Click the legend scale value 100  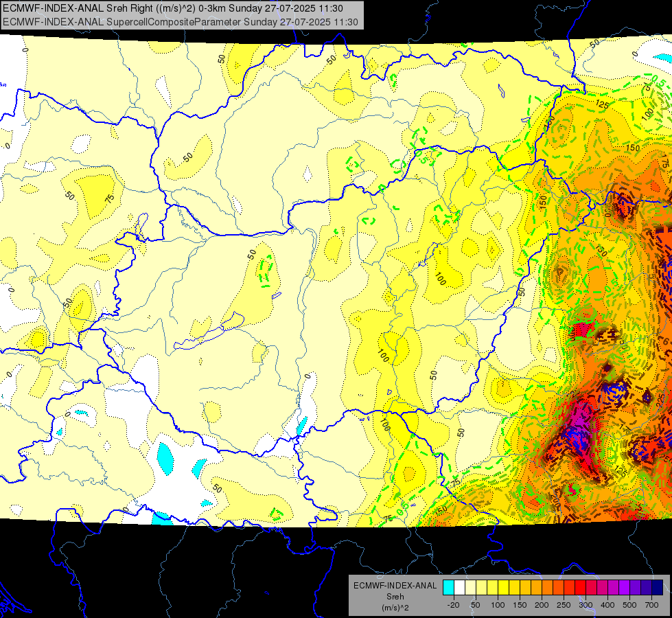click(x=498, y=605)
